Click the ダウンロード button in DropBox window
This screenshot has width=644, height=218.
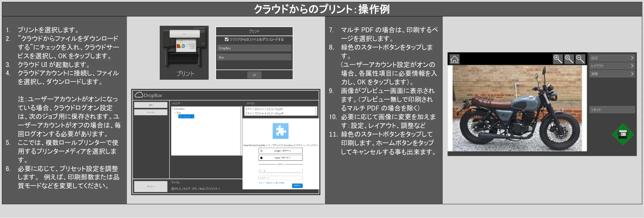[151, 186]
